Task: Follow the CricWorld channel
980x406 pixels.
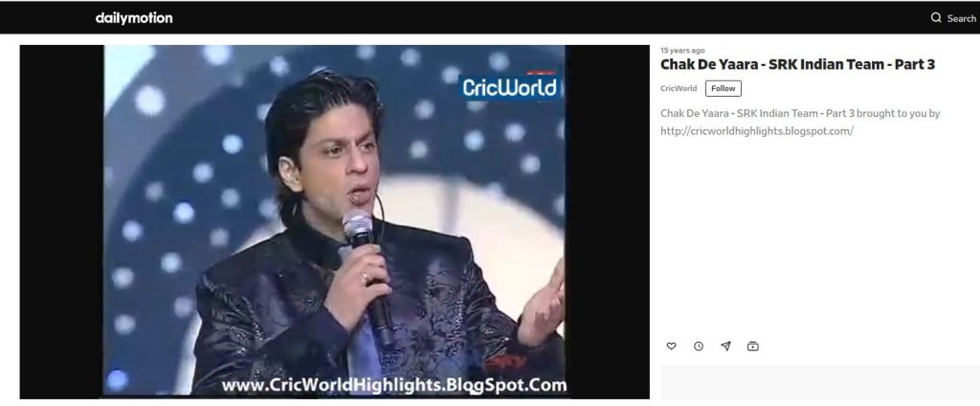Action: 724,88
